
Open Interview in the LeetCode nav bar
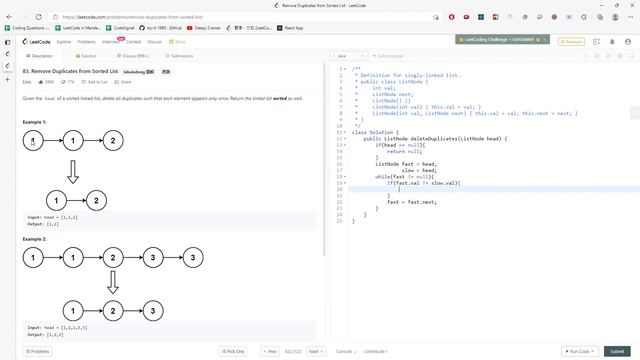(x=110, y=42)
